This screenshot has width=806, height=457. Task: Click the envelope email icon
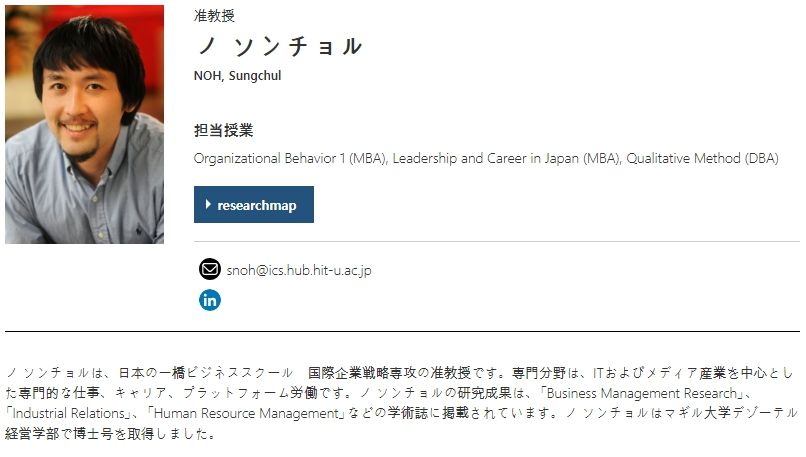coord(209,269)
